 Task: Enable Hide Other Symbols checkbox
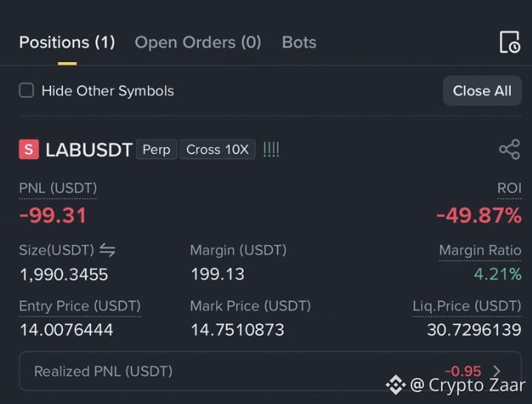pos(27,90)
